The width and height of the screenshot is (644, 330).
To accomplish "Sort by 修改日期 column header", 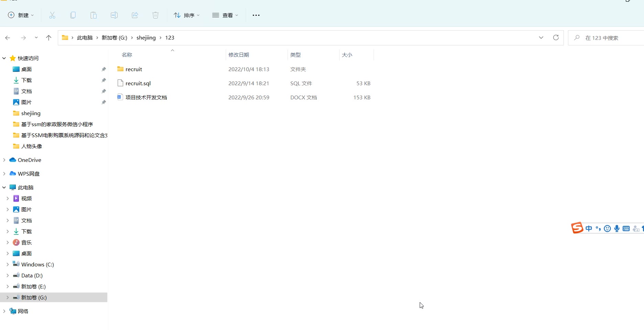I will pos(239,55).
